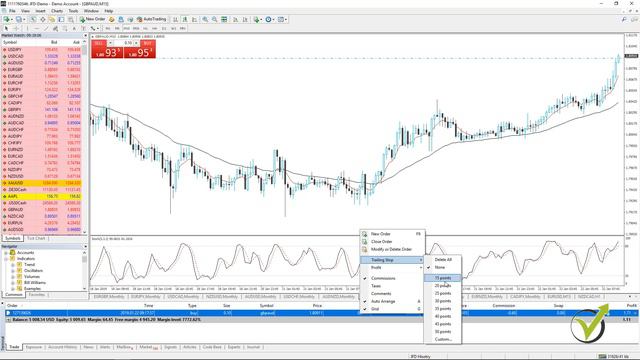This screenshot has width=640, height=360.
Task: Switch to Tick Chart tab
Action: (36, 238)
